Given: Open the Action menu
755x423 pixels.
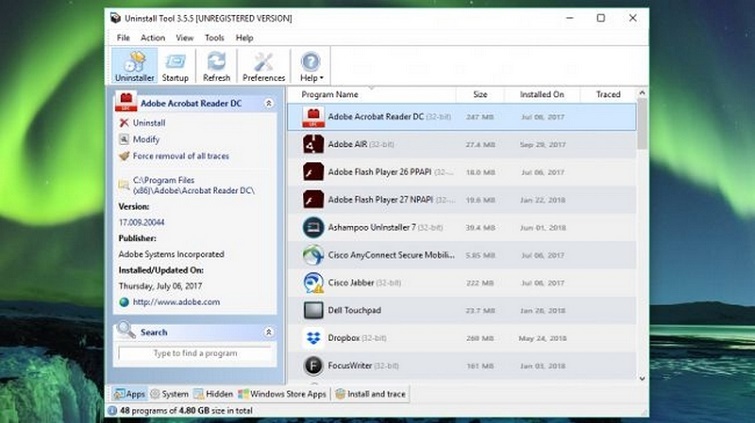Looking at the screenshot, I should pyautogui.click(x=153, y=38).
